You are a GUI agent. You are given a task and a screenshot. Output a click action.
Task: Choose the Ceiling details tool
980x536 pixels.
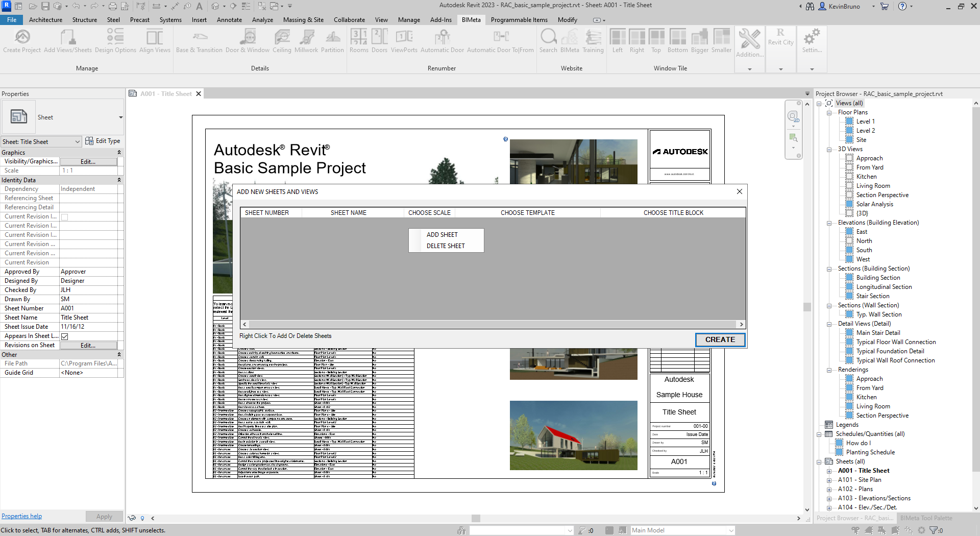[x=282, y=41]
